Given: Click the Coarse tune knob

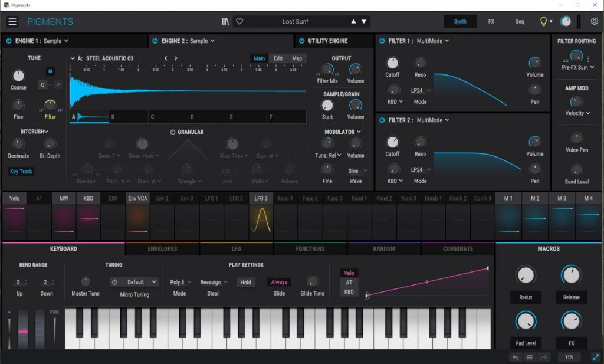Looking at the screenshot, I should coord(18,76).
